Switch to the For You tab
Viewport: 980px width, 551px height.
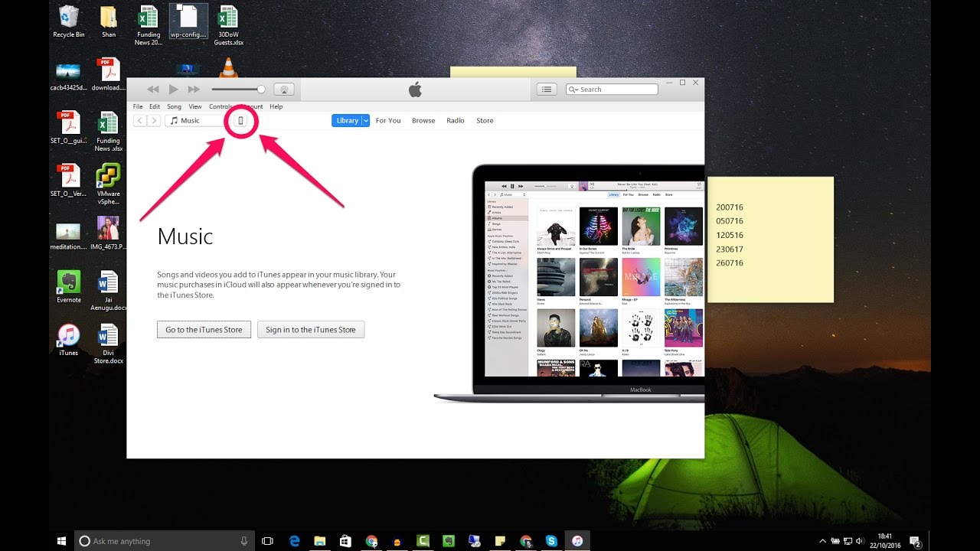[388, 121]
